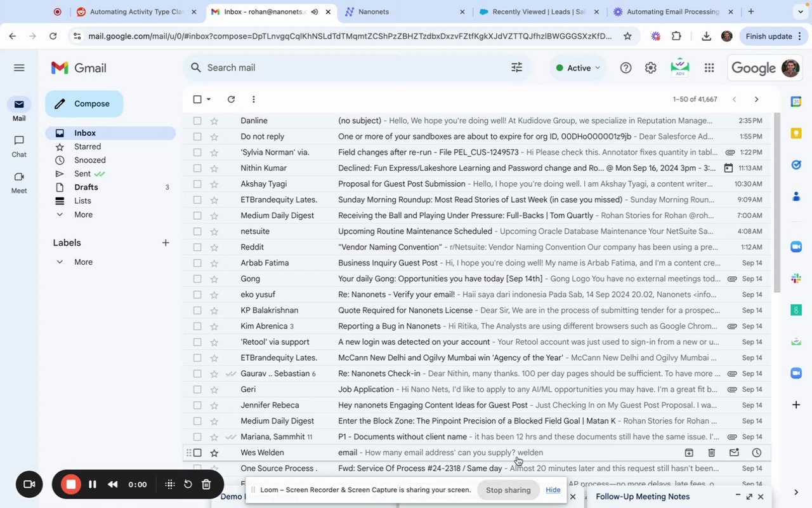
Task: Select the Gong email checkbox
Action: point(197,279)
